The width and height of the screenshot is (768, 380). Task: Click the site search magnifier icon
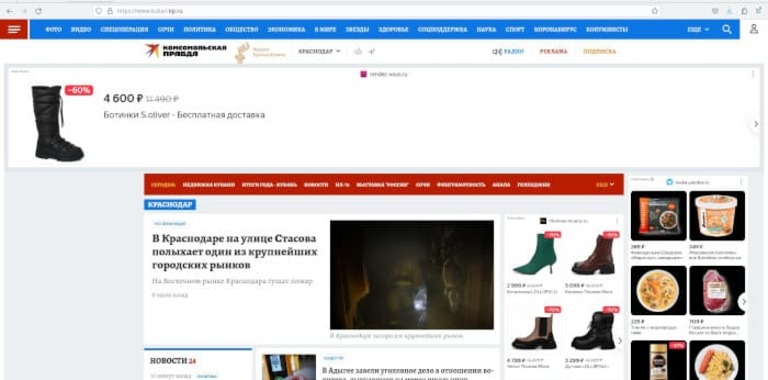[727, 29]
